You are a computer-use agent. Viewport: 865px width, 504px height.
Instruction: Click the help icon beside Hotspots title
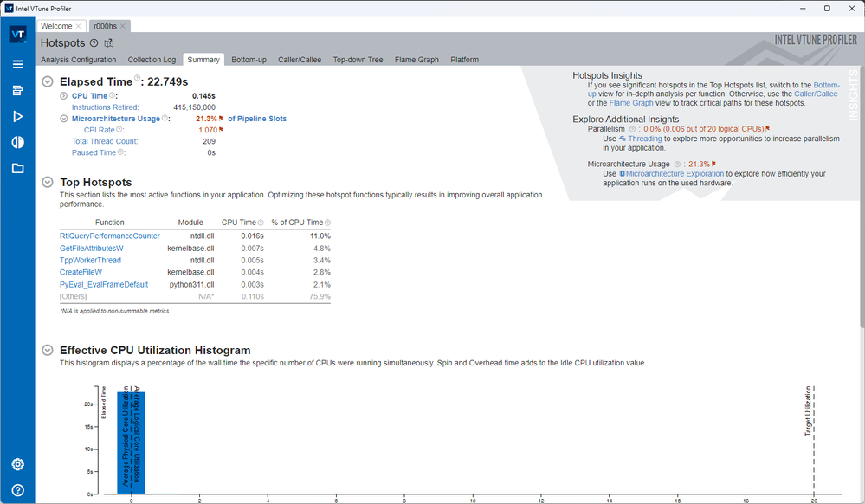[x=94, y=43]
